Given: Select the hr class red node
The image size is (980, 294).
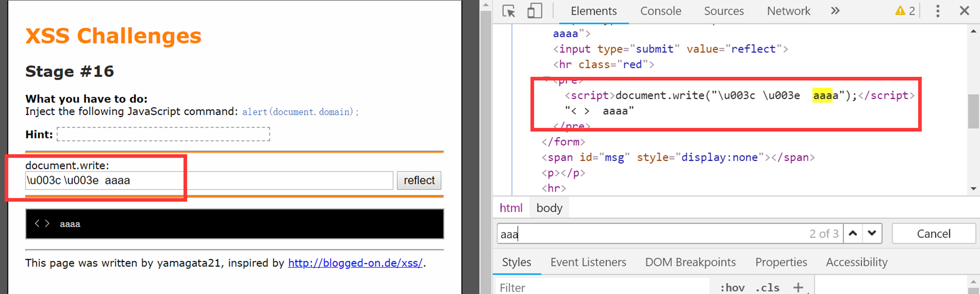Looking at the screenshot, I should coord(603,64).
